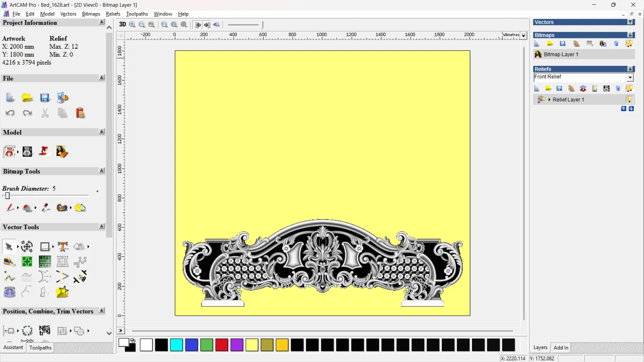Switch to the Toolpaths tab
Viewport: 644px width, 362px height.
[x=40, y=348]
